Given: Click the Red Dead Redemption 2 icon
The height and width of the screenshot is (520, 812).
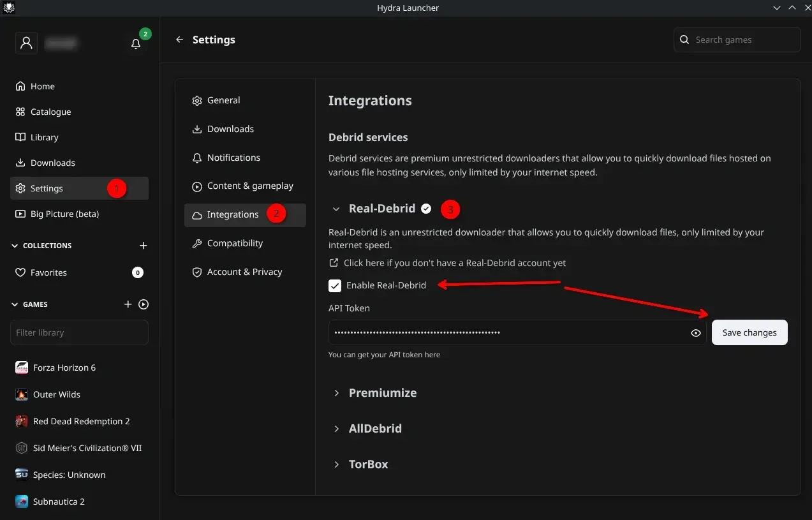Looking at the screenshot, I should (x=22, y=421).
